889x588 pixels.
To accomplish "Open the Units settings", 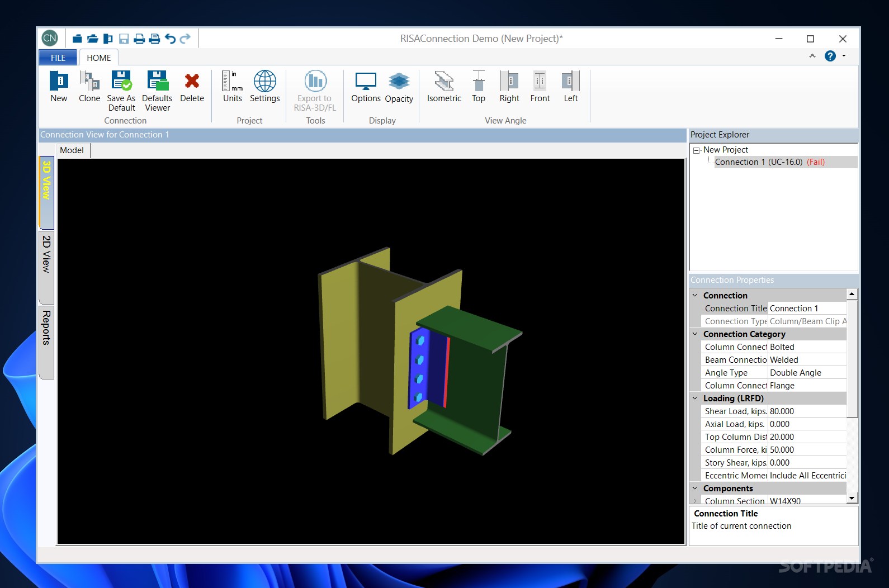I will (233, 87).
